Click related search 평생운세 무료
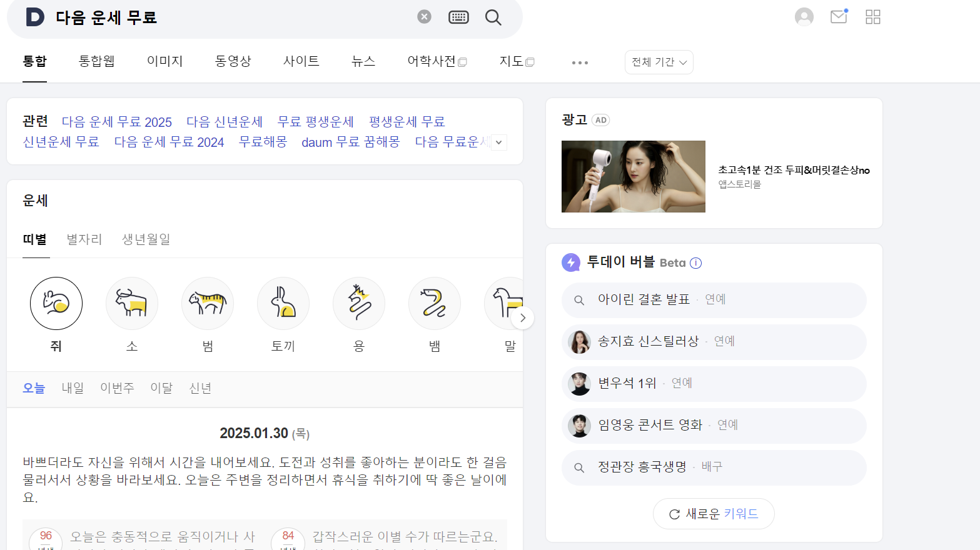The image size is (980, 550). (x=407, y=122)
